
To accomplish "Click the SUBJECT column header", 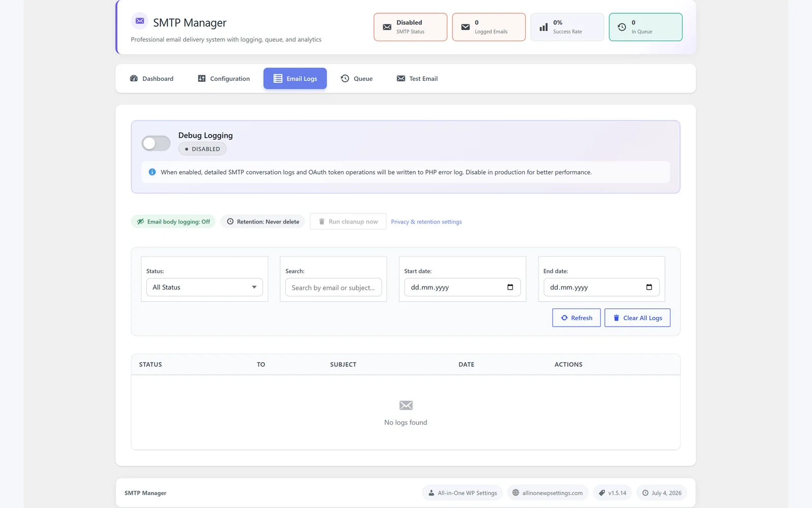I will tap(343, 365).
